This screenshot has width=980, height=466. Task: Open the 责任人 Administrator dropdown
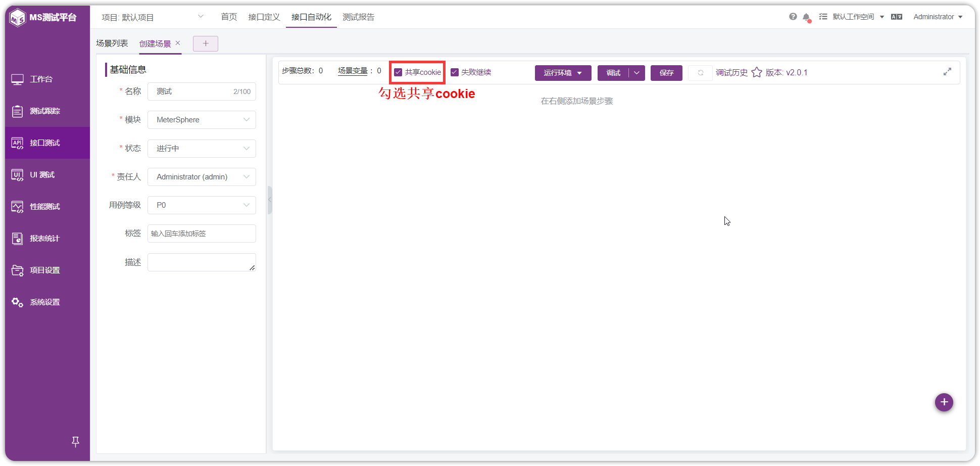tap(202, 177)
